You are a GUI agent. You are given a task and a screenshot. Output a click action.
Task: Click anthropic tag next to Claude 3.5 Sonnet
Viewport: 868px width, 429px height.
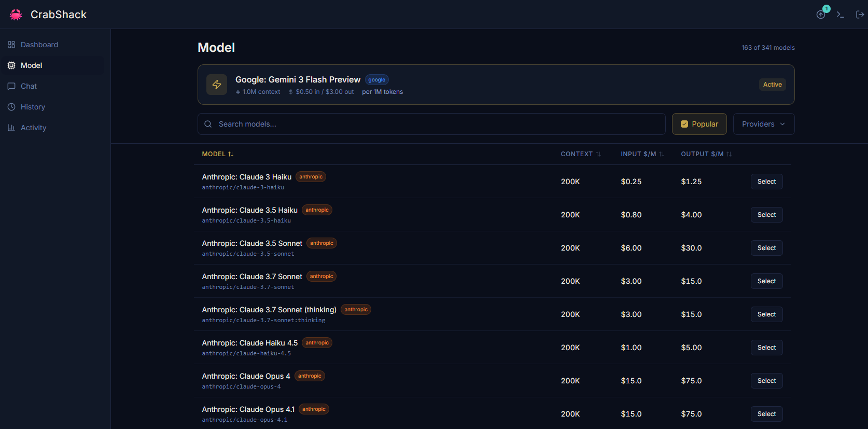pyautogui.click(x=321, y=243)
